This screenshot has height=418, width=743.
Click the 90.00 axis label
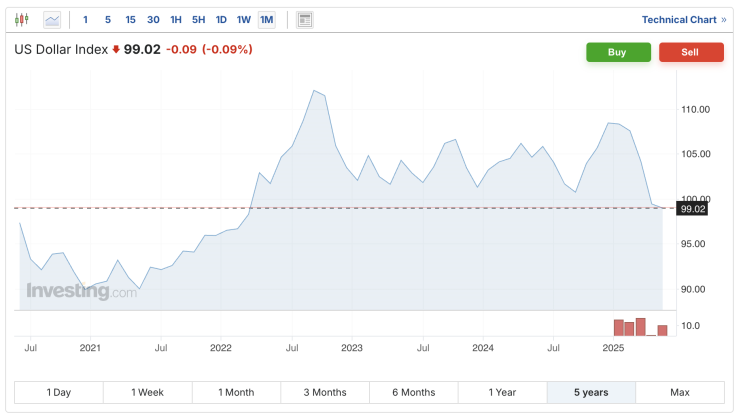693,289
